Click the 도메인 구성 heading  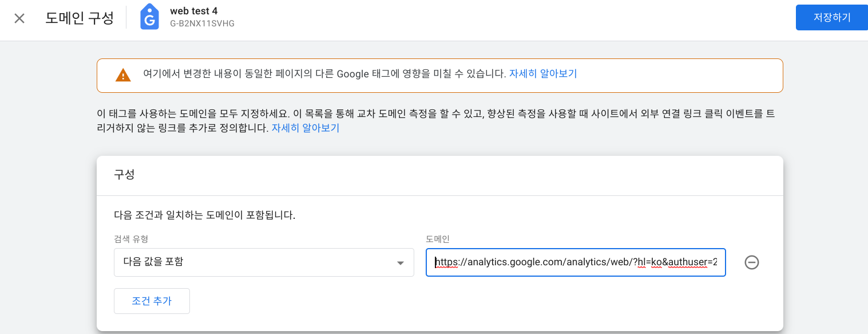[80, 18]
